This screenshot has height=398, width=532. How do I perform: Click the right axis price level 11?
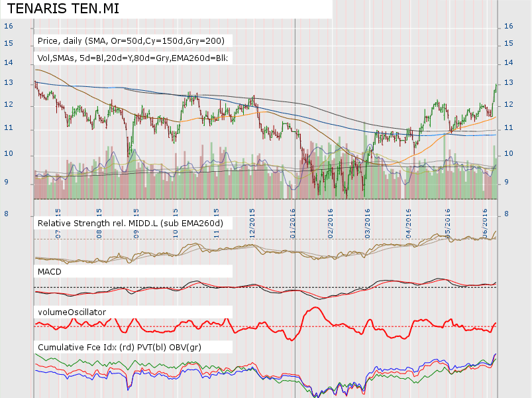click(509, 128)
